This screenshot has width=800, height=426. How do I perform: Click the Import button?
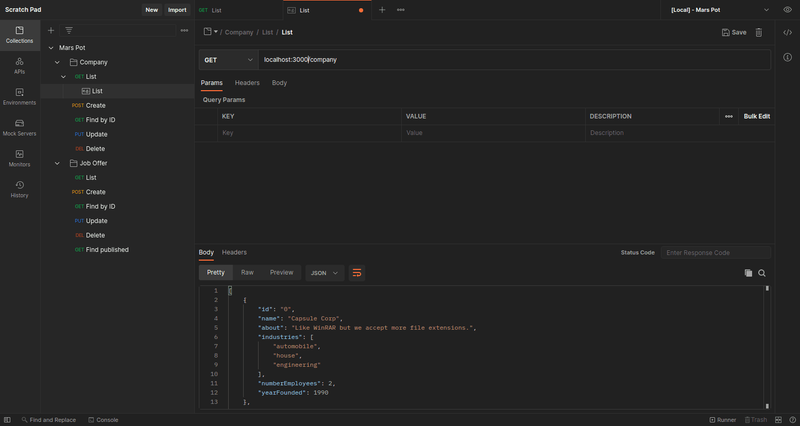click(177, 10)
